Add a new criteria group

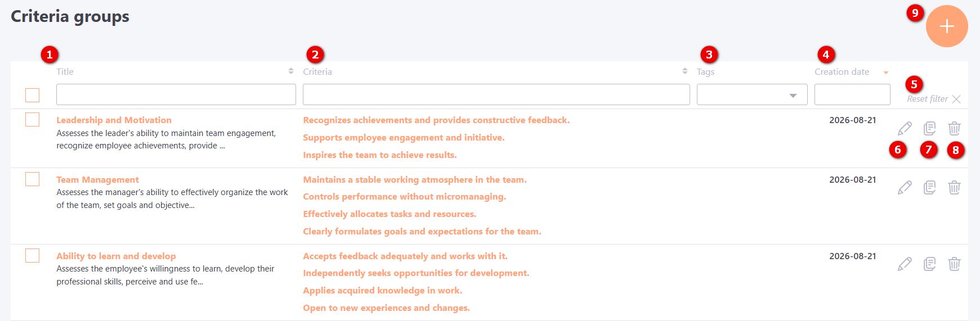click(x=947, y=26)
